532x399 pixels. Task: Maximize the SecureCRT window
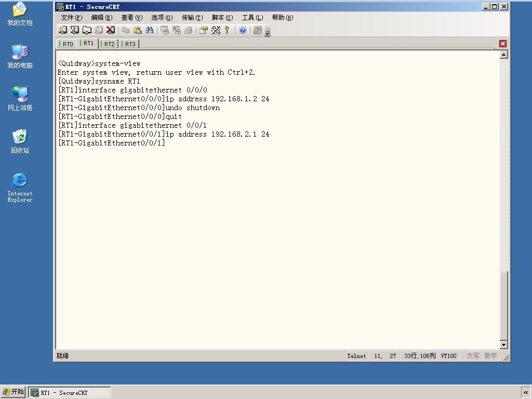[495, 6]
